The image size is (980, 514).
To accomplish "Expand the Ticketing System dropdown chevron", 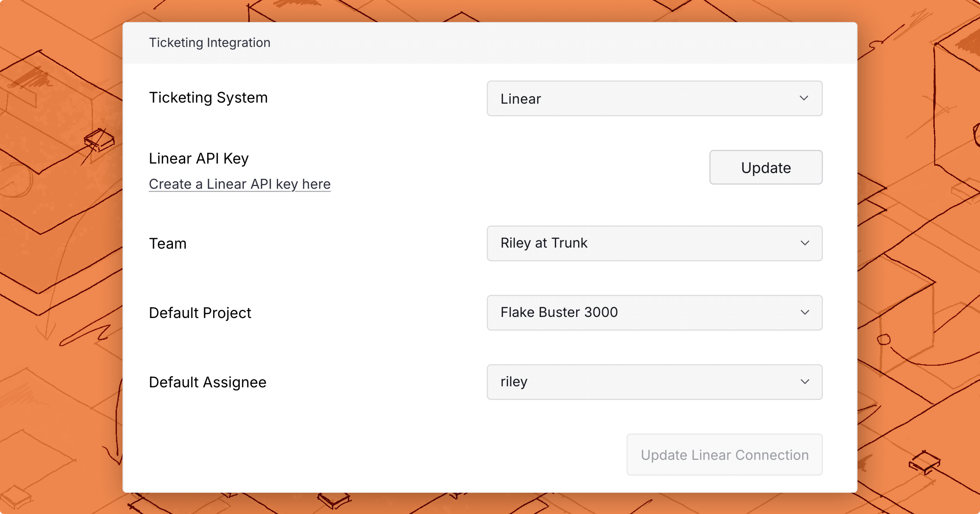I will 803,98.
